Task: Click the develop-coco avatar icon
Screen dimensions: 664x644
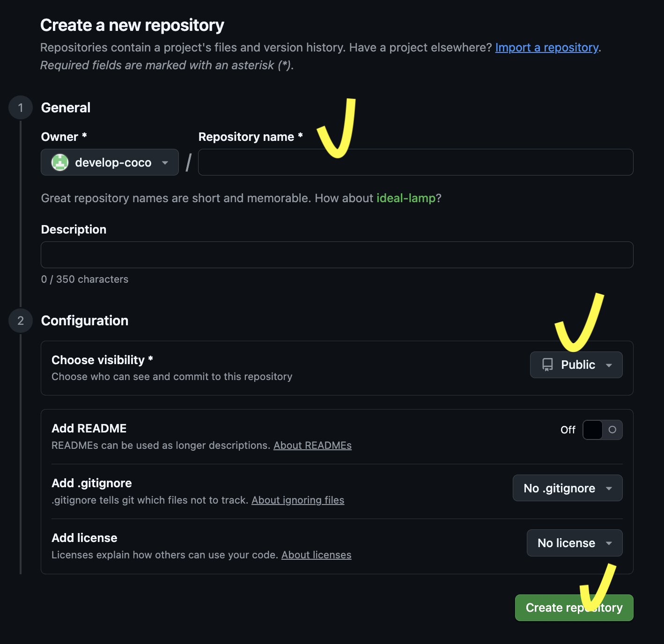Action: click(x=60, y=162)
